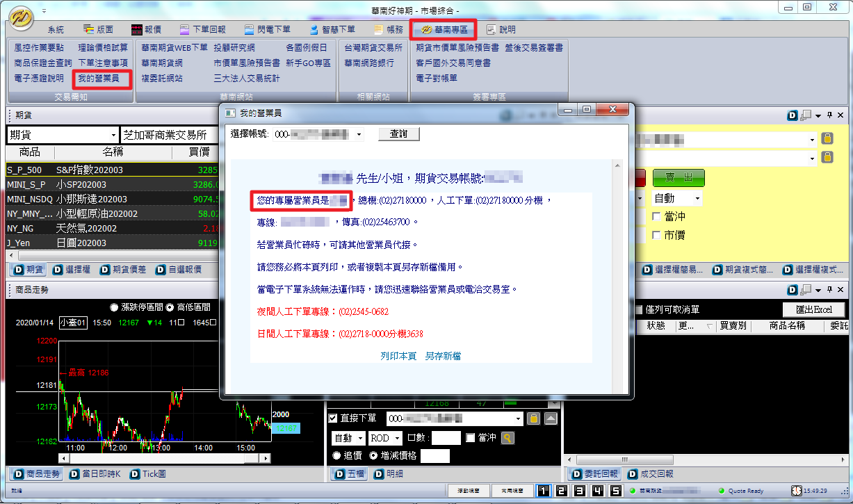Select the 增減價格 radio button

[x=373, y=456]
